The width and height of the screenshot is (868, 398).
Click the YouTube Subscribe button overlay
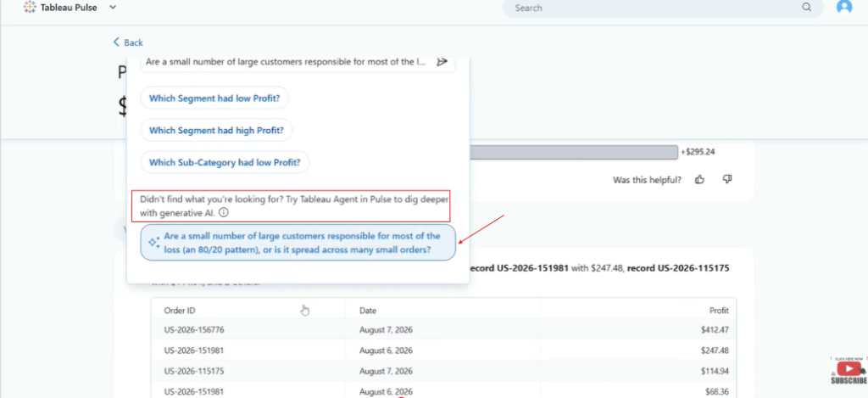[849, 371]
